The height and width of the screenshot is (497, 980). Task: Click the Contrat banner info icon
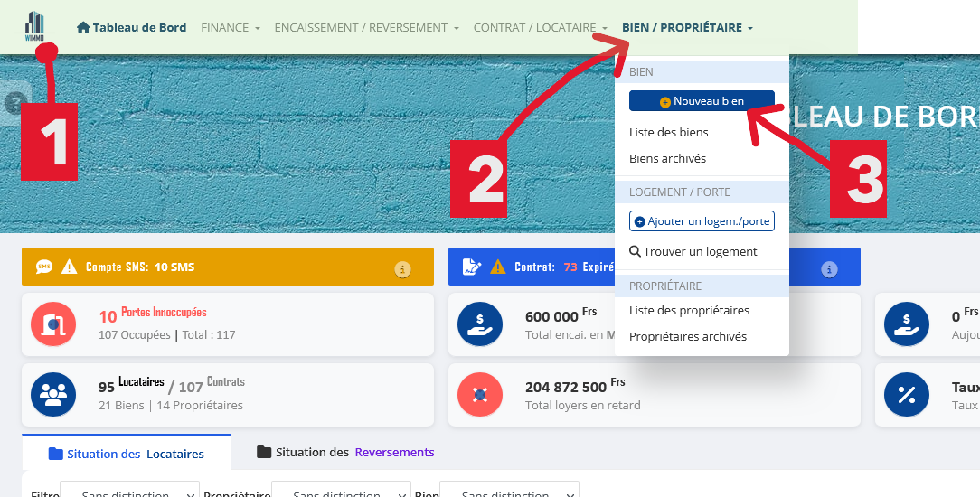click(829, 268)
